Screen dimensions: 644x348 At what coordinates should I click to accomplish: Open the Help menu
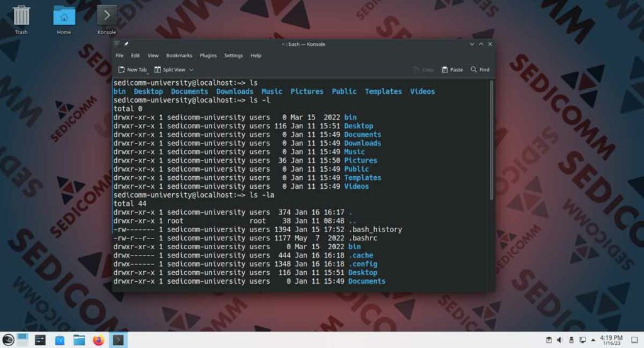(x=256, y=55)
